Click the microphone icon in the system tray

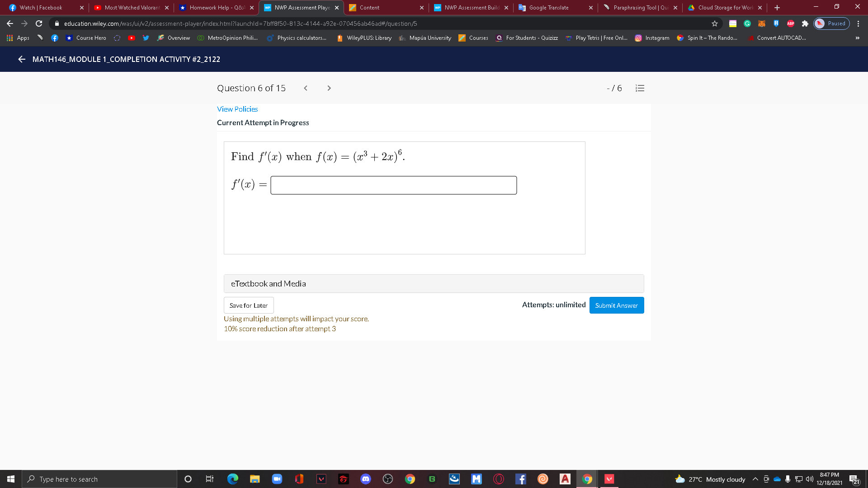click(788, 479)
